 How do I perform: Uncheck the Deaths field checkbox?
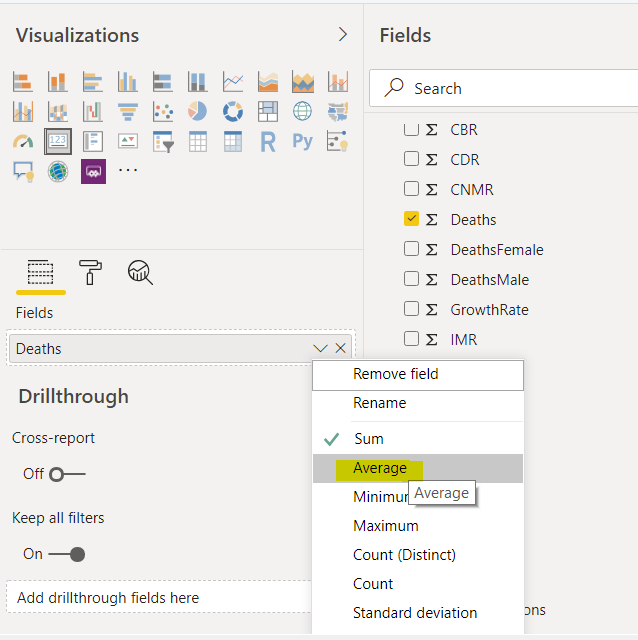click(x=411, y=219)
